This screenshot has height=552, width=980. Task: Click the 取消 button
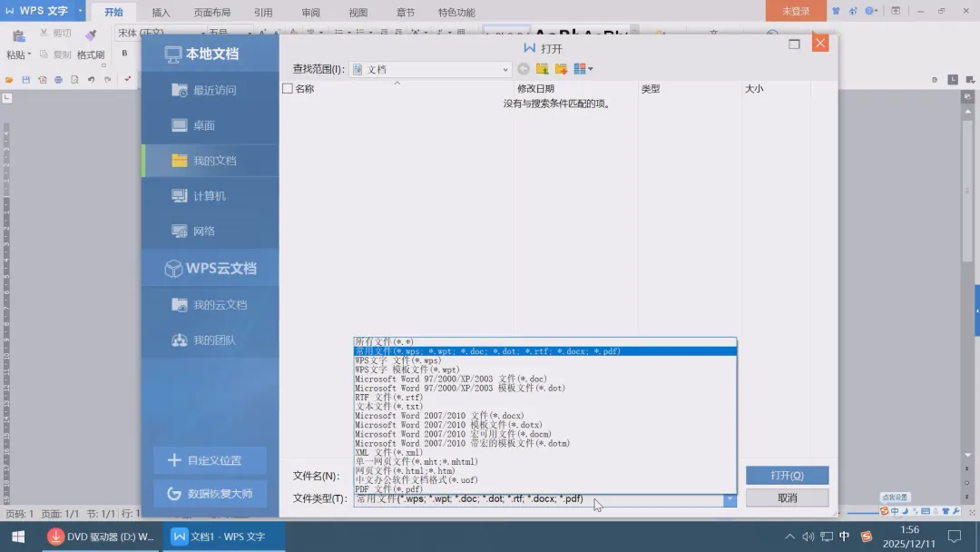pyautogui.click(x=787, y=498)
